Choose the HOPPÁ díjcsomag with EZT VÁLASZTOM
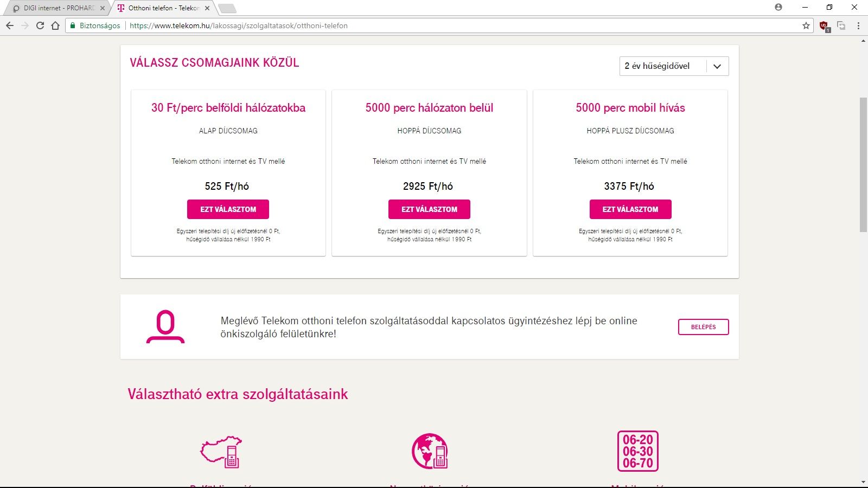 tap(429, 209)
